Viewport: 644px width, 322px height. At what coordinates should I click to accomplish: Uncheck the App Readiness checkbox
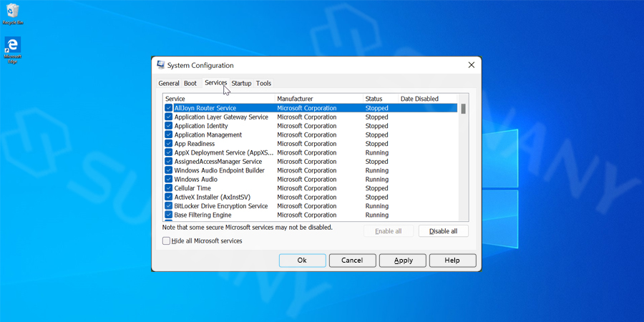click(168, 144)
